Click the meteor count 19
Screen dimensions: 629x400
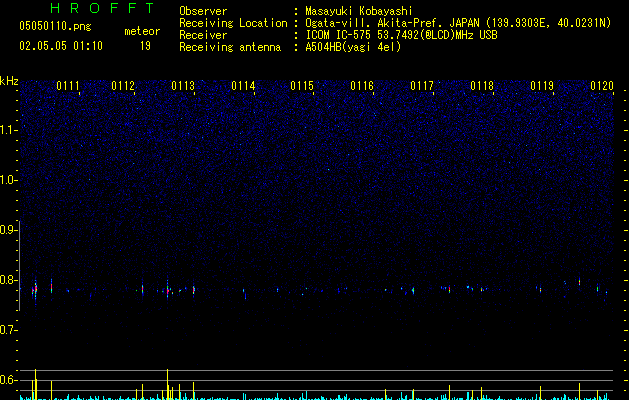click(x=145, y=46)
